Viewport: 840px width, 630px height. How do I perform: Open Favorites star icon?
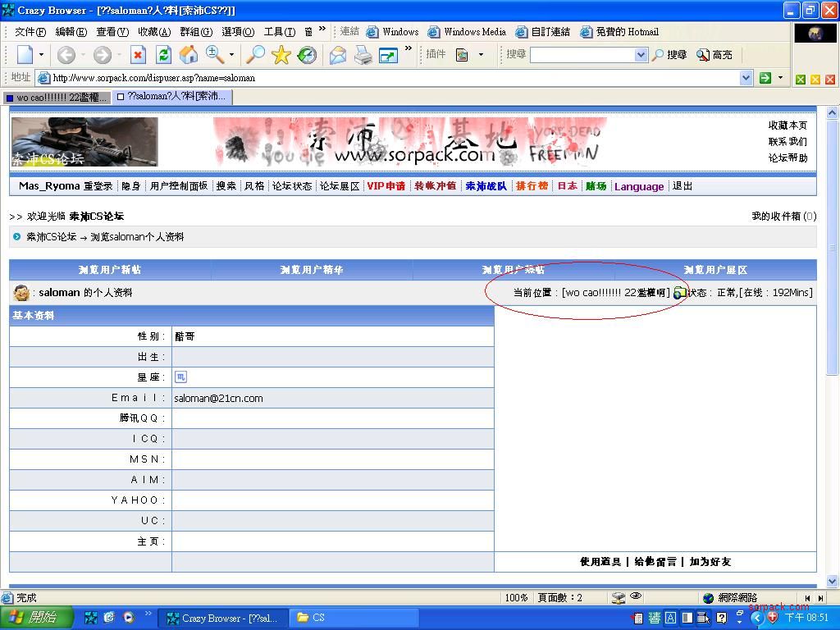tap(281, 55)
